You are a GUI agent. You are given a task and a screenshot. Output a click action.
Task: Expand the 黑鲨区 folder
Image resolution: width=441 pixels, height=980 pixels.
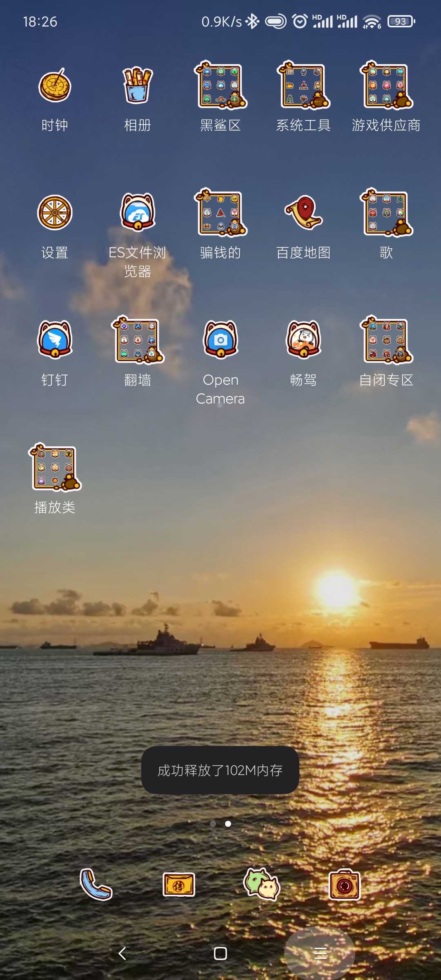[220, 86]
